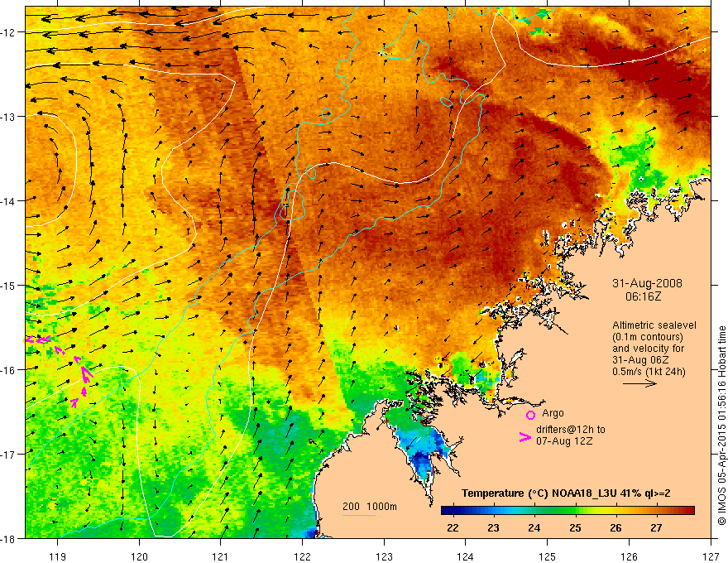The height and width of the screenshot is (563, 728).
Task: Click the small cyan circular contour near 122.3, -13
Action: click(x=327, y=113)
